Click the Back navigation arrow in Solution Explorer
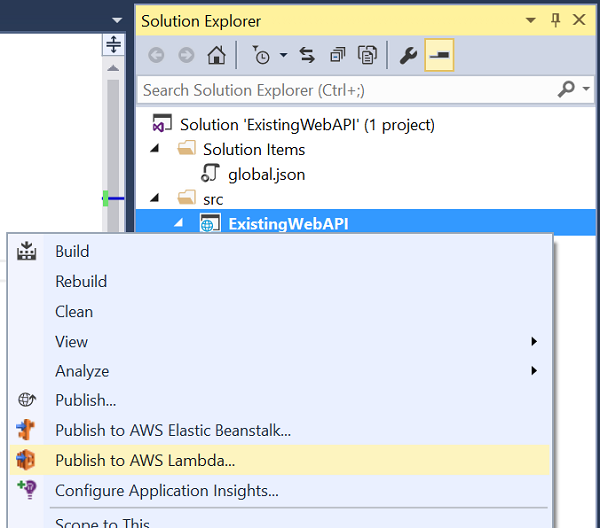The image size is (600, 528). [x=156, y=55]
